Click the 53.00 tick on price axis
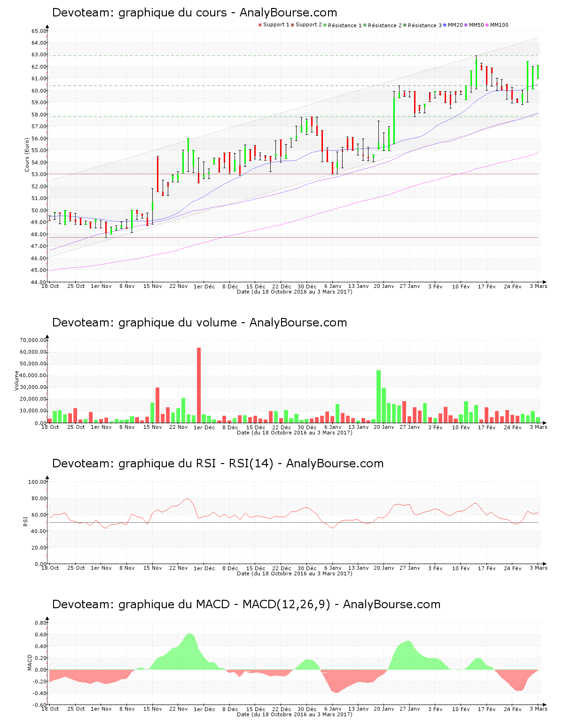 coord(39,175)
